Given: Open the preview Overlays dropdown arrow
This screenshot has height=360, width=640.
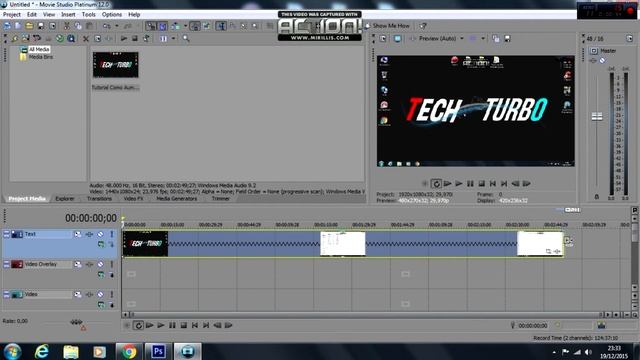Looking at the screenshot, I should pyautogui.click(x=483, y=38).
